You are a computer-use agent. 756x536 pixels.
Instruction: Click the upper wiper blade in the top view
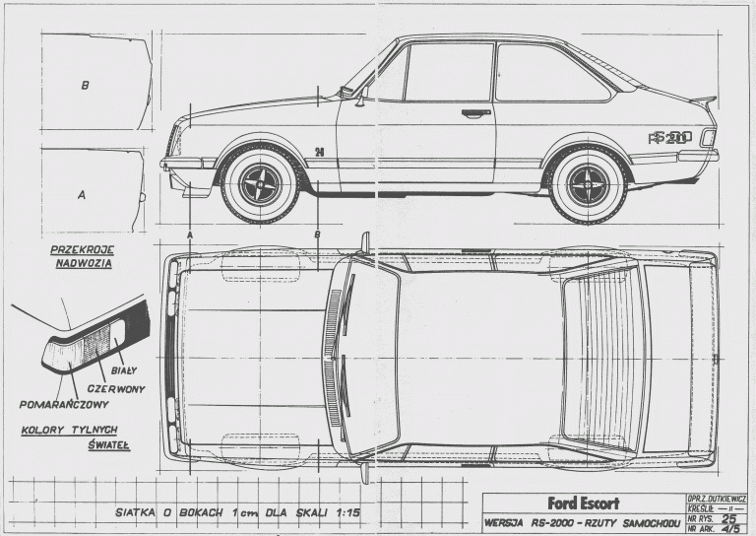(x=348, y=304)
